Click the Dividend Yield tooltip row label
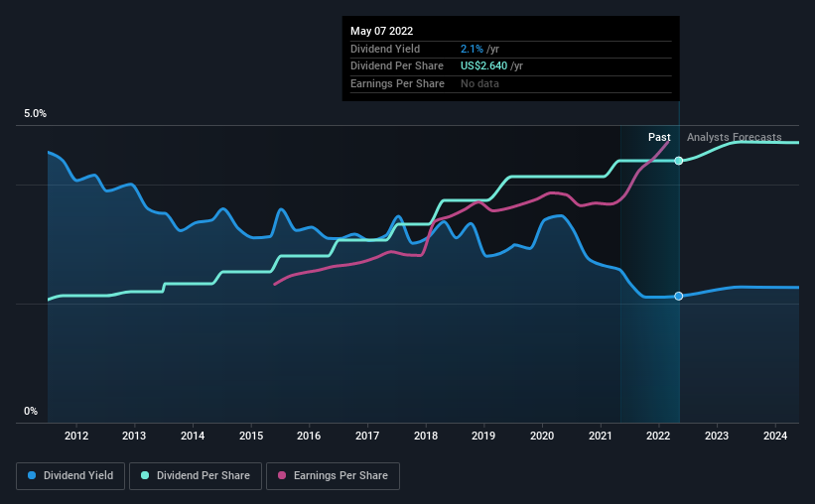 pyautogui.click(x=384, y=49)
